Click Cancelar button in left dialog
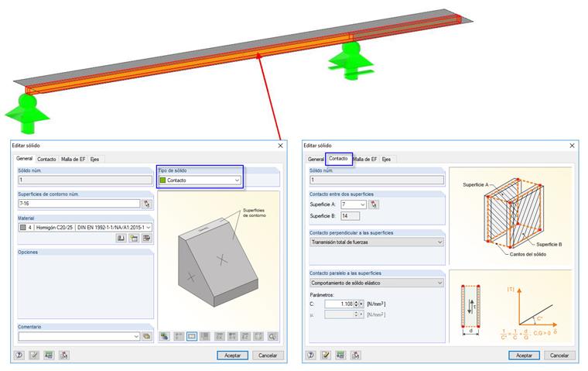The image size is (588, 371). [x=268, y=356]
